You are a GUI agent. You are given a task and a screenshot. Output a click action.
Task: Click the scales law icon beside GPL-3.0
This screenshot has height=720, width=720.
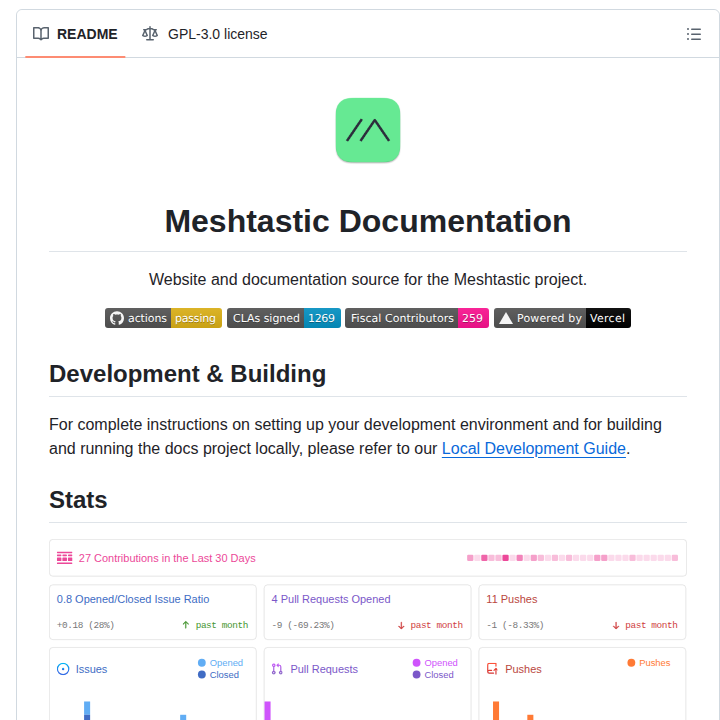(150, 34)
